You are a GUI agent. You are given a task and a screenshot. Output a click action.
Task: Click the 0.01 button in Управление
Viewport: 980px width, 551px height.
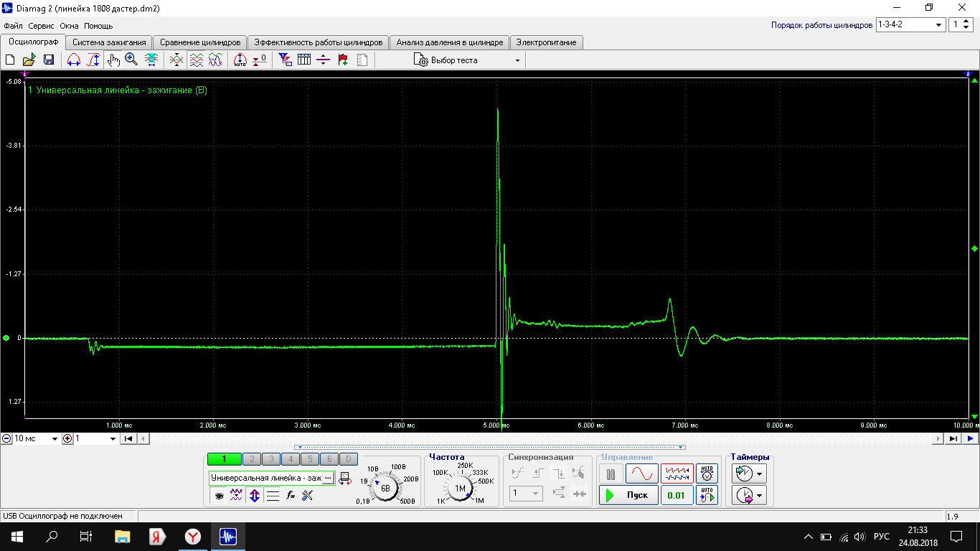677,495
